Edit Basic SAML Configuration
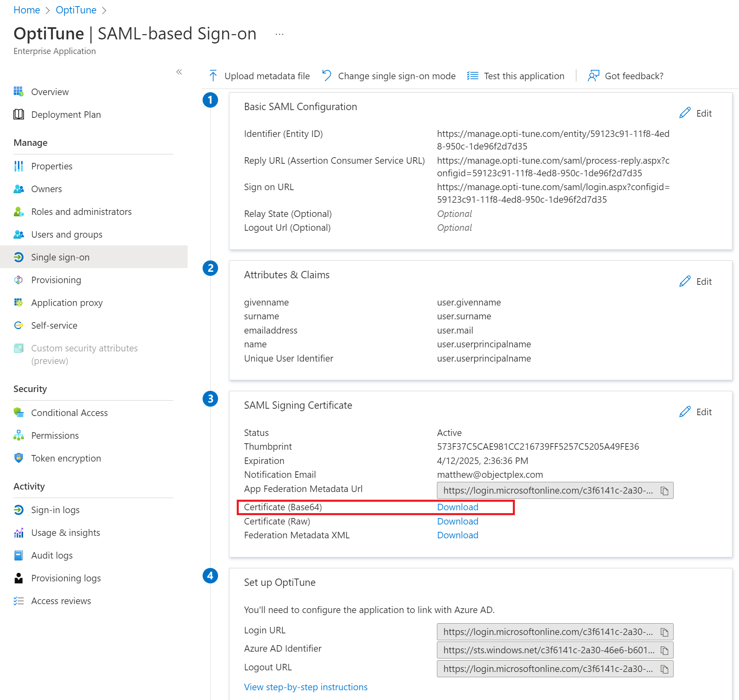Viewport: 739px width, 700px height. [x=696, y=113]
